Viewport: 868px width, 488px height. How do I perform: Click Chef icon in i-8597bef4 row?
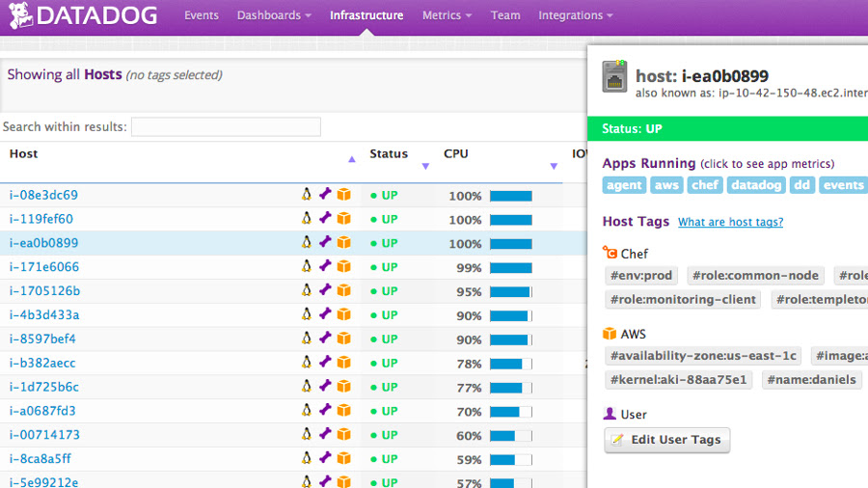(x=325, y=339)
